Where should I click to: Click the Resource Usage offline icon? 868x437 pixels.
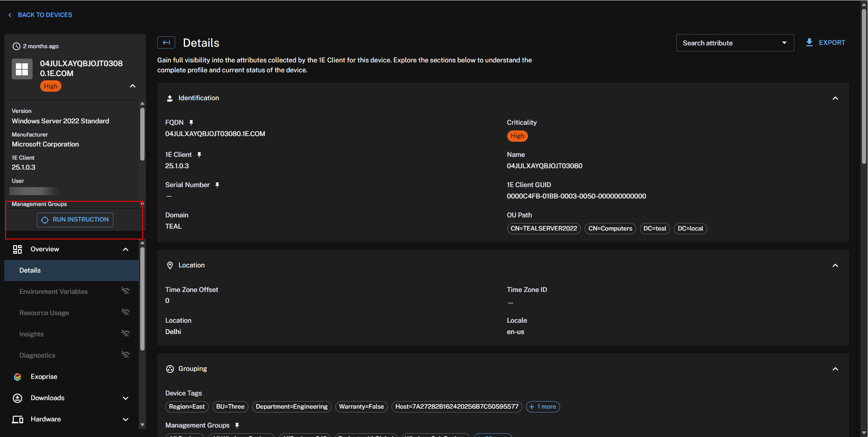click(125, 312)
